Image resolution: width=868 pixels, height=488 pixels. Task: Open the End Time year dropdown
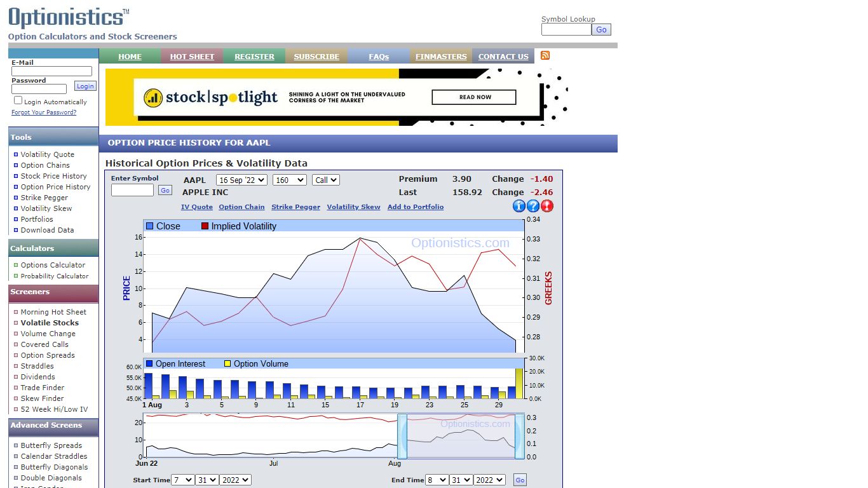click(x=489, y=480)
